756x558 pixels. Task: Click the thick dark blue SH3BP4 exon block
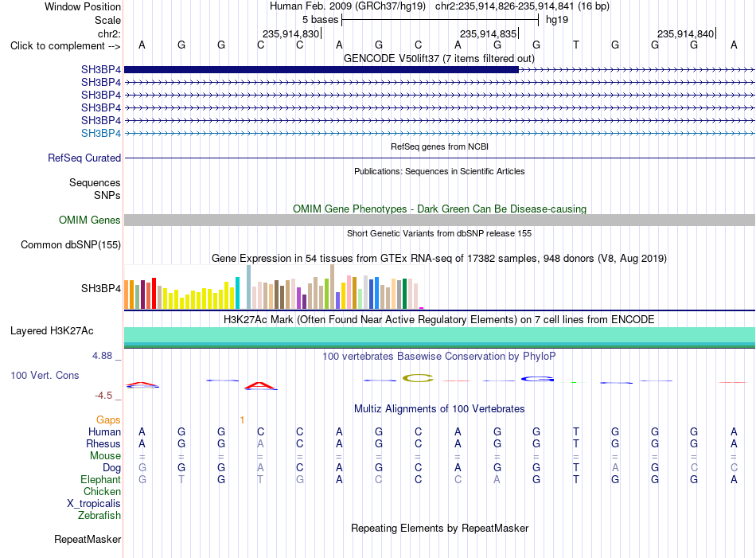pyautogui.click(x=321, y=70)
